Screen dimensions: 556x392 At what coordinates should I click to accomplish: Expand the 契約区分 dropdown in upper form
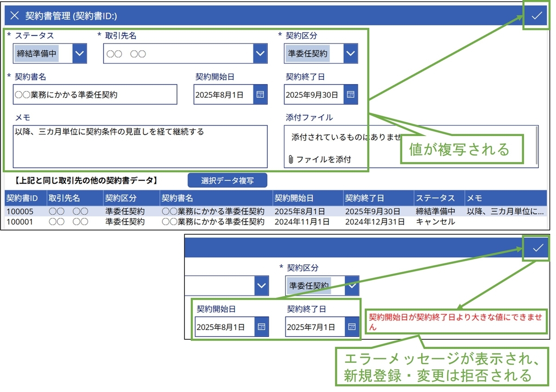pos(351,54)
